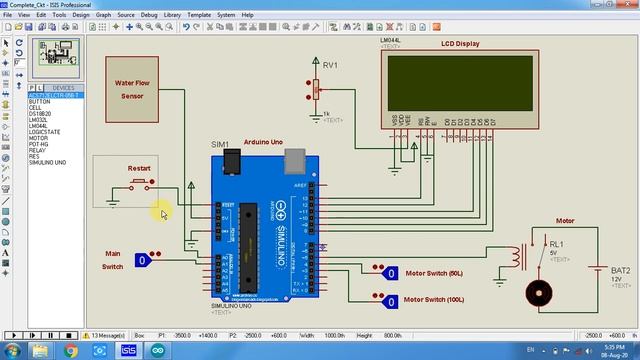This screenshot has height=360, width=640.
Task: Open the Library menu
Action: (172, 15)
